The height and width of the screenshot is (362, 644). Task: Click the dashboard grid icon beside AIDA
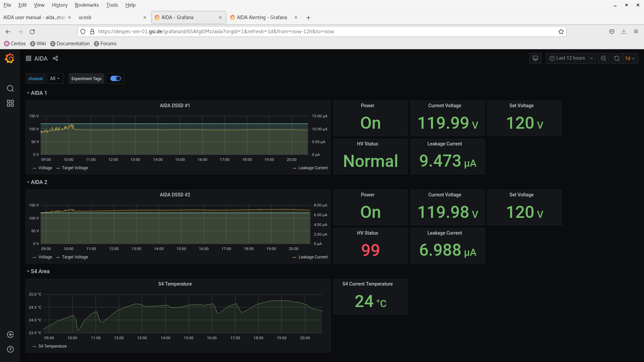point(29,58)
